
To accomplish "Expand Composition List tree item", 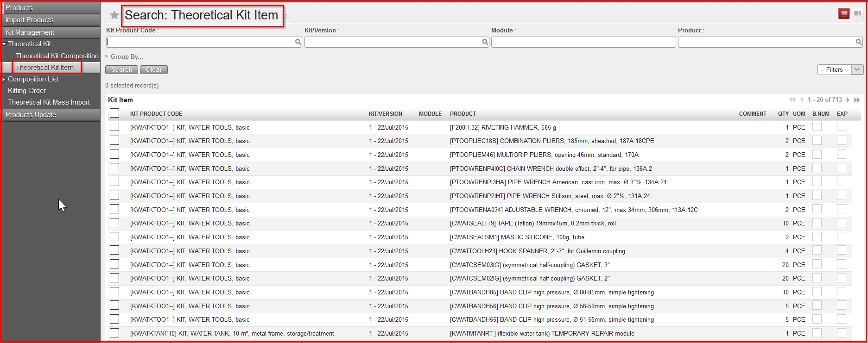I will click(4, 79).
